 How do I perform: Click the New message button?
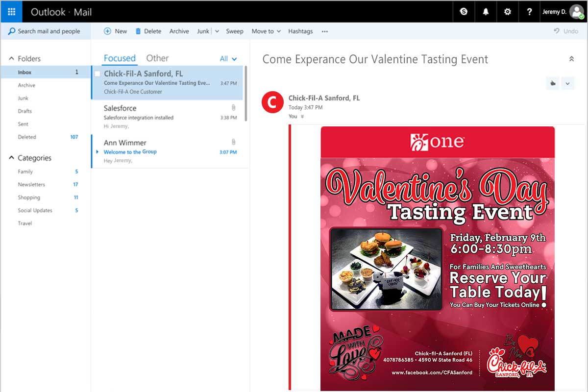pyautogui.click(x=116, y=31)
